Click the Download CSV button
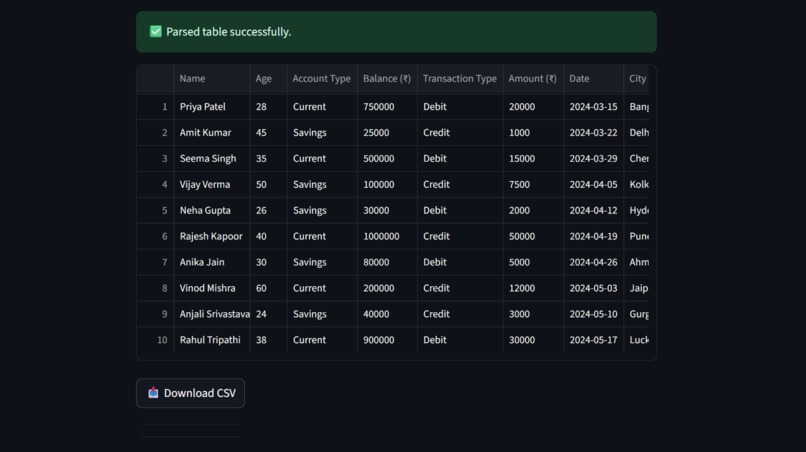Image resolution: width=806 pixels, height=452 pixels. [x=190, y=393]
